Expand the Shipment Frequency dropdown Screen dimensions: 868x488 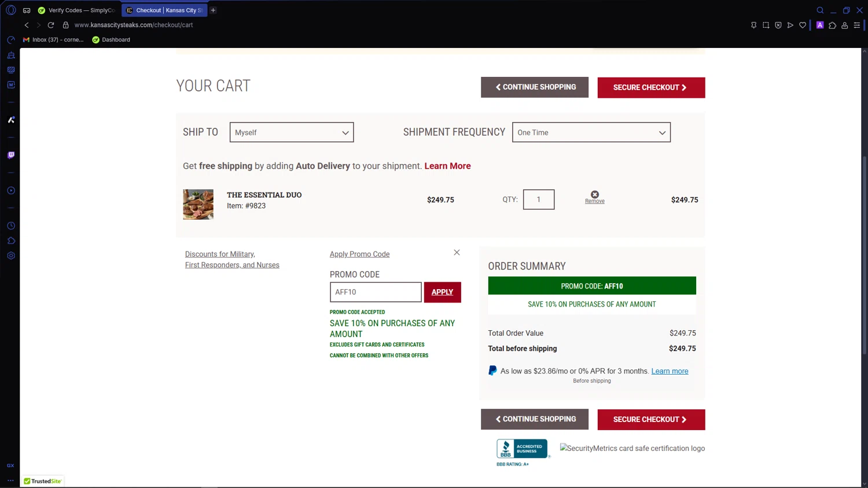pyautogui.click(x=591, y=132)
